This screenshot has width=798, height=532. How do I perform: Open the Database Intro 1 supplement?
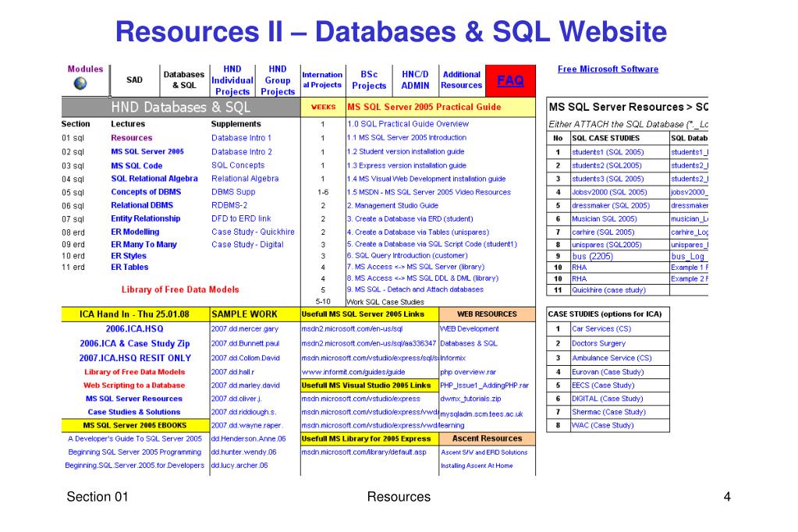pos(241,138)
